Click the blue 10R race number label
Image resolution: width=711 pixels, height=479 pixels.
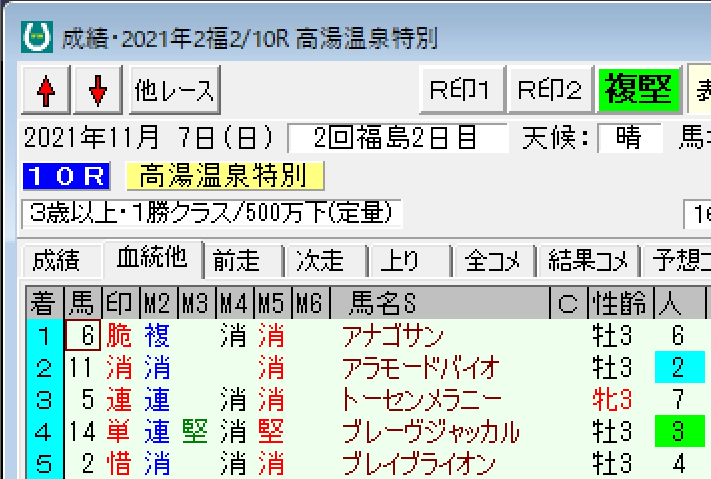[67, 176]
